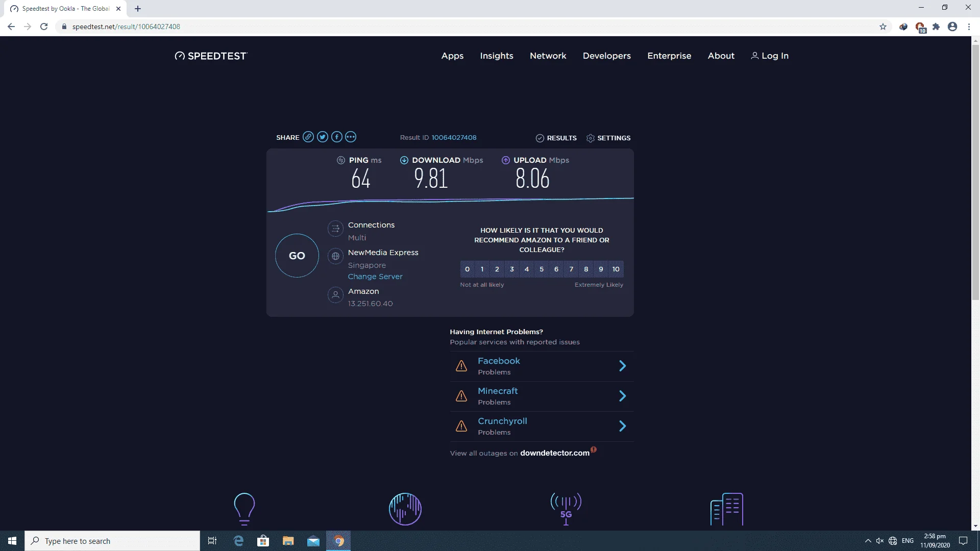Click the Change Server link
980x551 pixels.
[375, 277]
